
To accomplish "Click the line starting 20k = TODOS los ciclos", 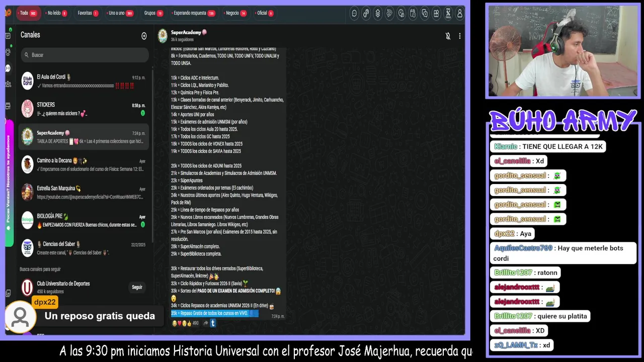I will pyautogui.click(x=206, y=166).
